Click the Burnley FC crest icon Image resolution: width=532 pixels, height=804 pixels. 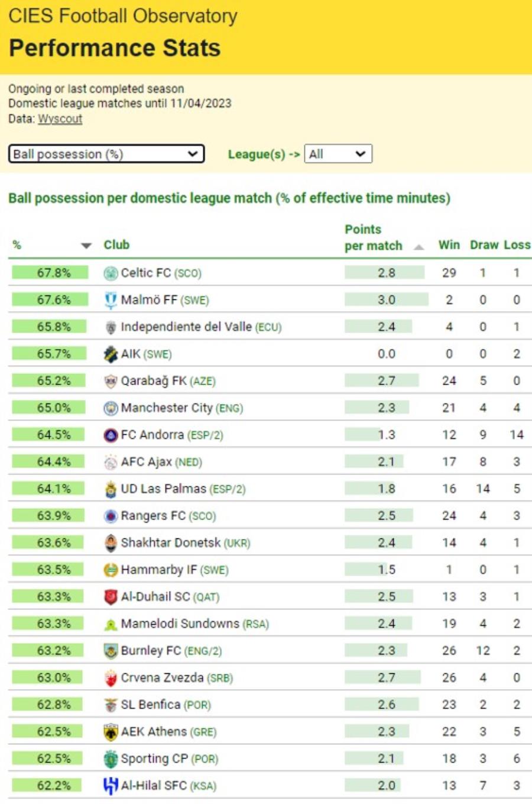[111, 651]
